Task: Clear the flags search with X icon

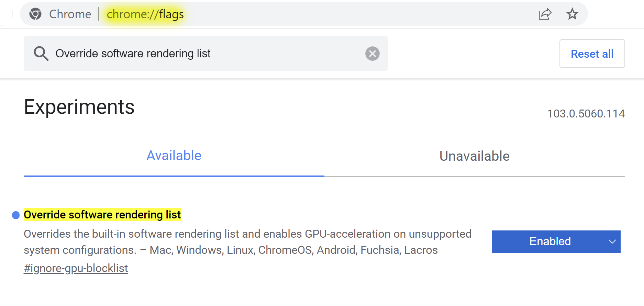Action: 372,54
